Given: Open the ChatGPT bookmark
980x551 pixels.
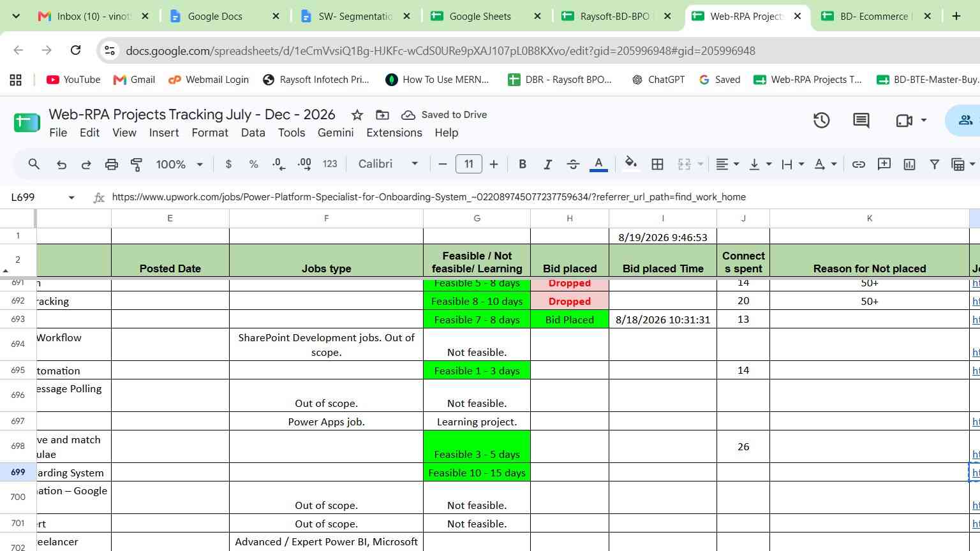Looking at the screenshot, I should click(658, 80).
